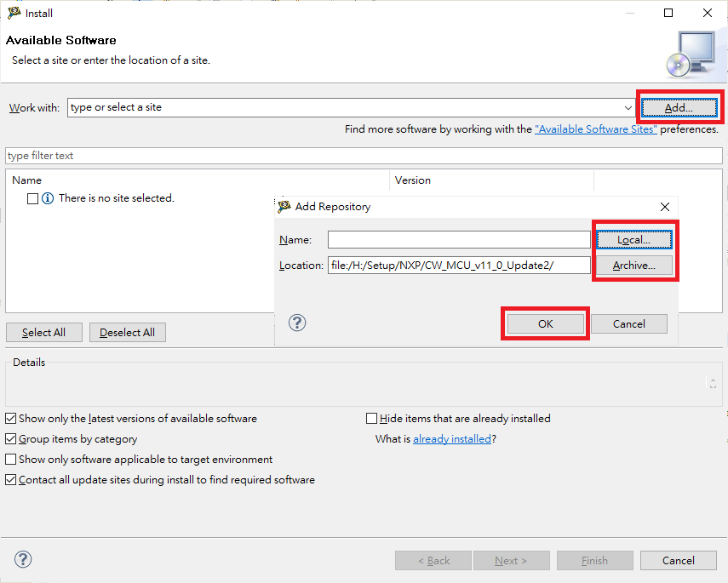Click the Version column header

pos(413,180)
